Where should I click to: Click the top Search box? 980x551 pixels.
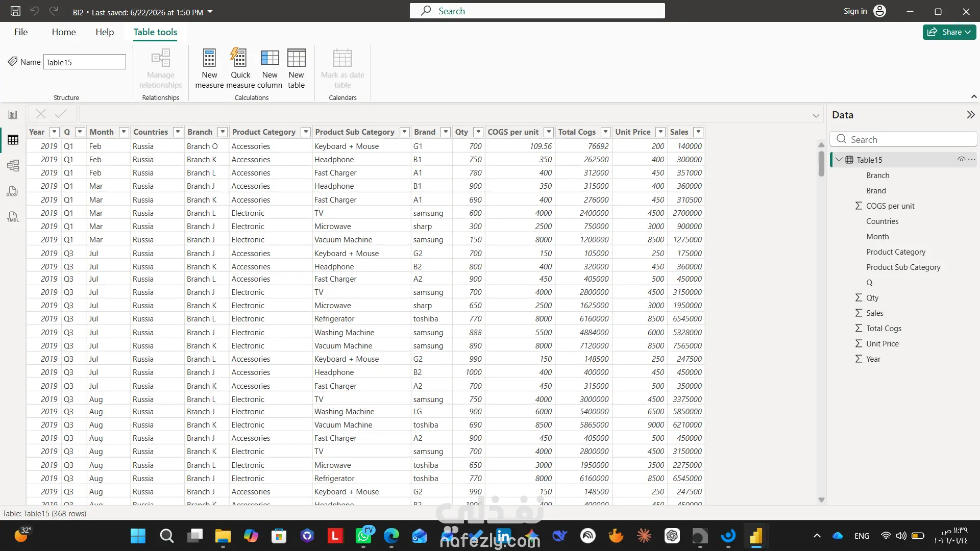[537, 11]
